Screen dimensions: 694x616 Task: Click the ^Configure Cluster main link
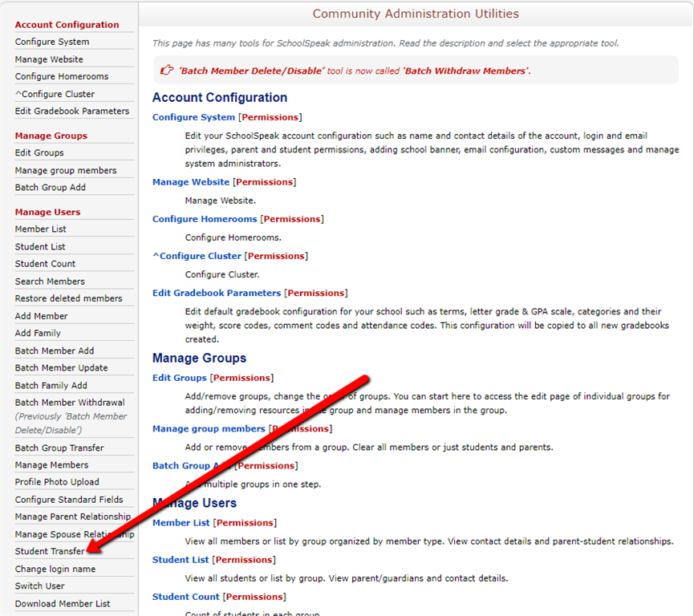(x=197, y=256)
